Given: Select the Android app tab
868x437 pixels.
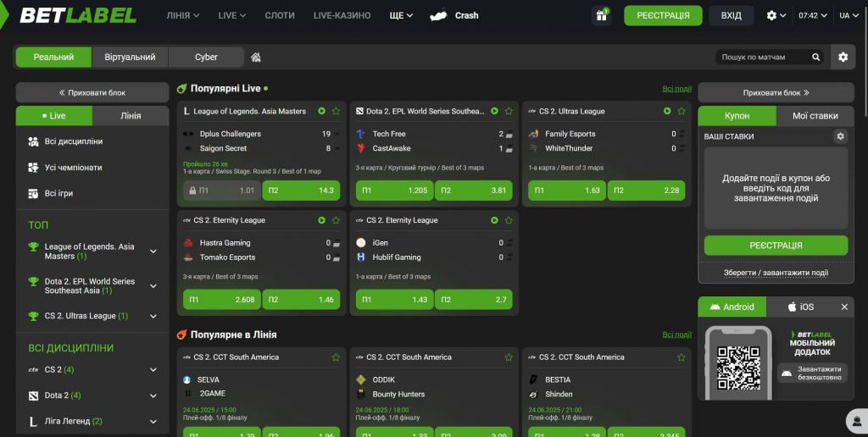Looking at the screenshot, I should (732, 307).
